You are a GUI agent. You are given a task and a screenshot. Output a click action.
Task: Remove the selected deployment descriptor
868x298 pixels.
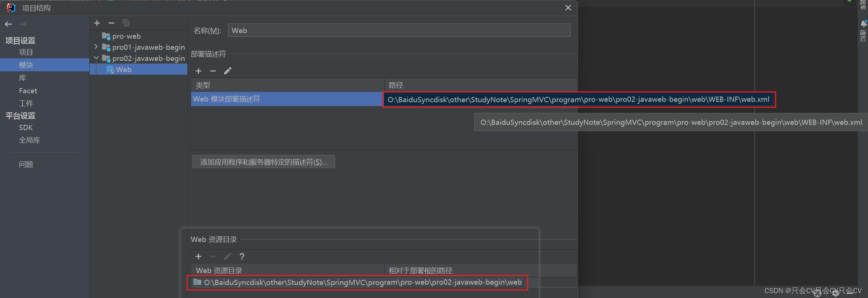(x=213, y=71)
